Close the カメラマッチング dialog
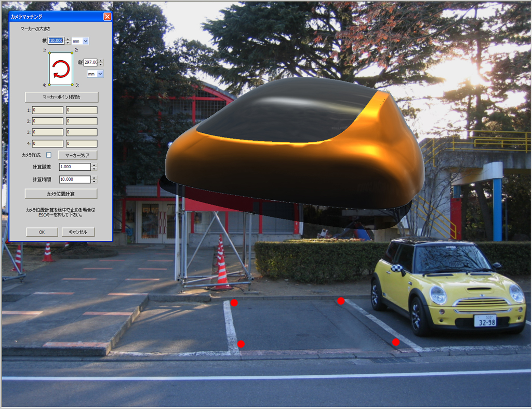 click(x=107, y=17)
